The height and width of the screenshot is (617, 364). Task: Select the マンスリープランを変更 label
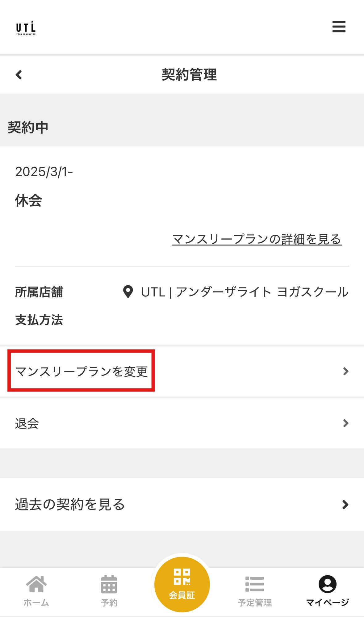point(82,371)
